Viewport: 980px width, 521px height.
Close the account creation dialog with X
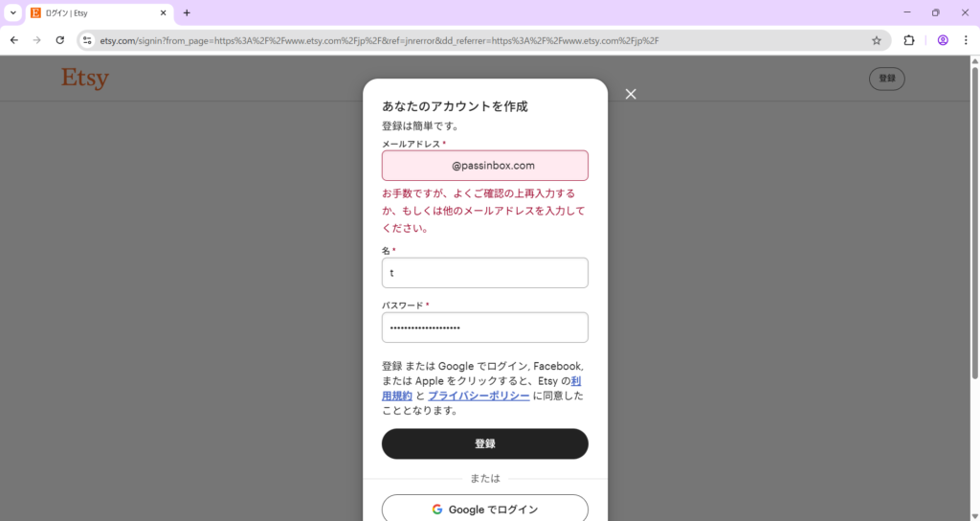pos(631,94)
